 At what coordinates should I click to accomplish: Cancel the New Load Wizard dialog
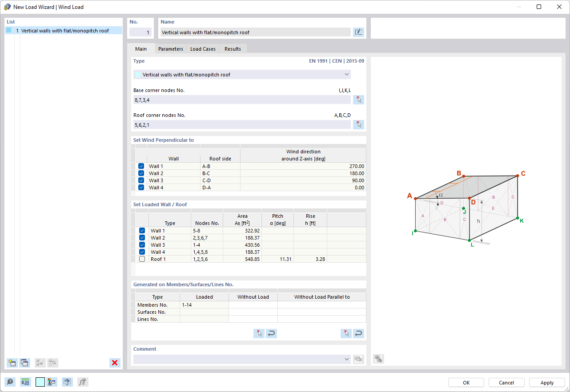tap(506, 382)
